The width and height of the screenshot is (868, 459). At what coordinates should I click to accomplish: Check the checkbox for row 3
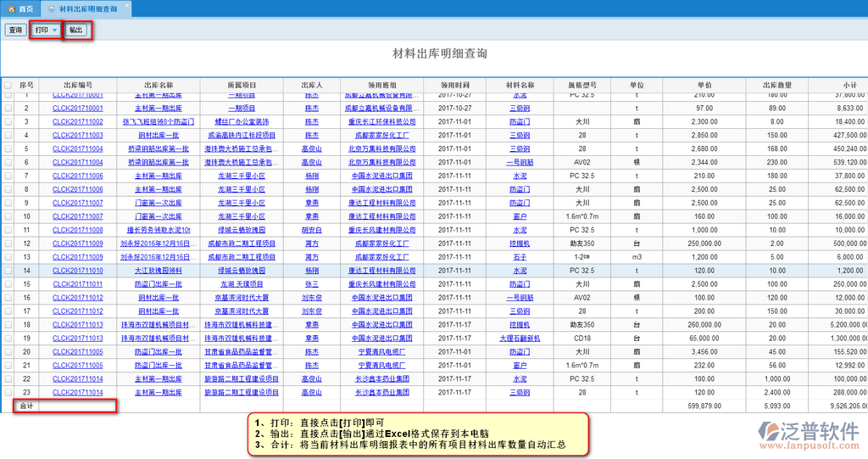point(8,121)
